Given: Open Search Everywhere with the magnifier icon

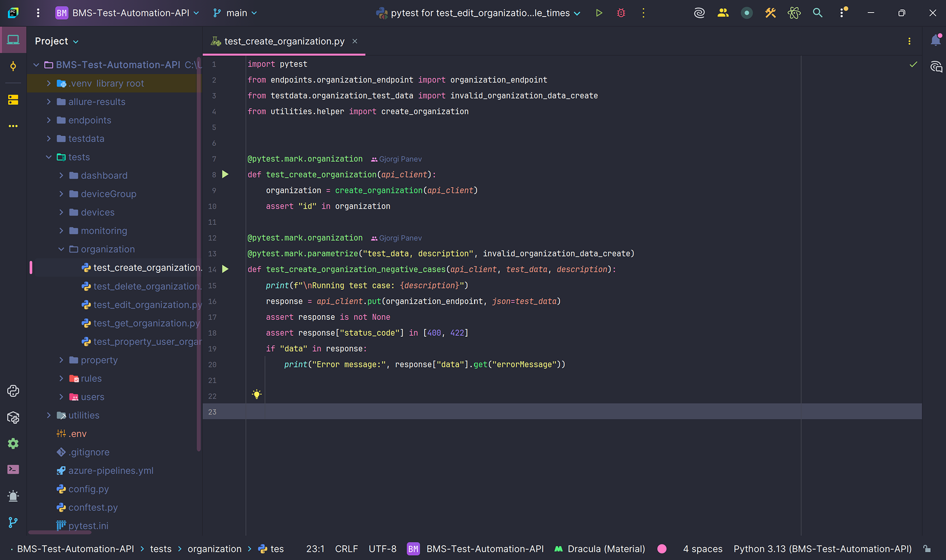Looking at the screenshot, I should coord(817,13).
